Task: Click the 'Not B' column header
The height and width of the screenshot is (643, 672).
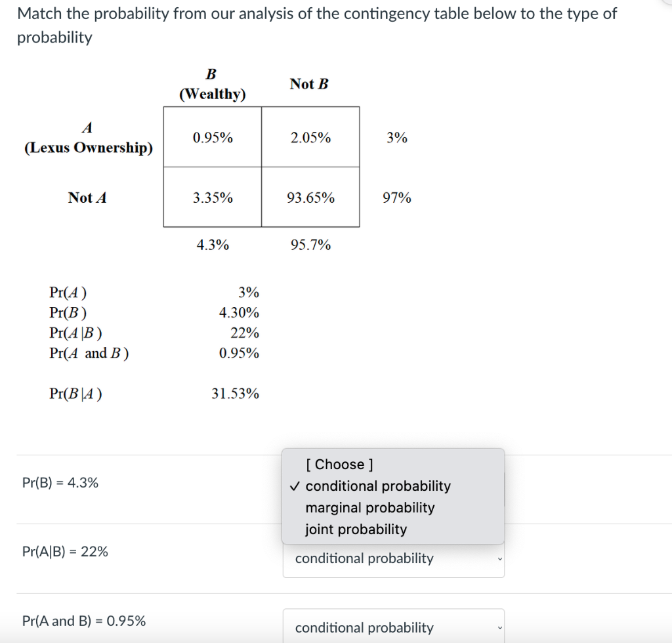Action: 308,83
